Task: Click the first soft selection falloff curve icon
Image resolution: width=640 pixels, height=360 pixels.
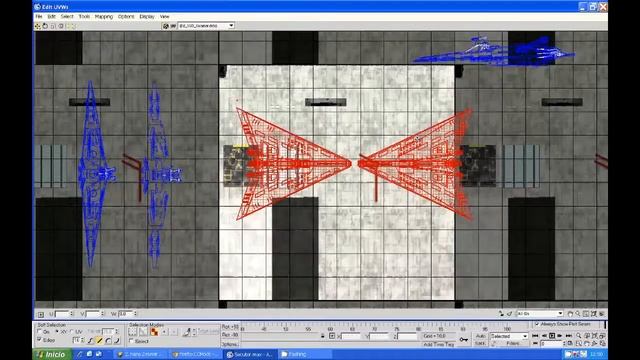Action: point(91,341)
